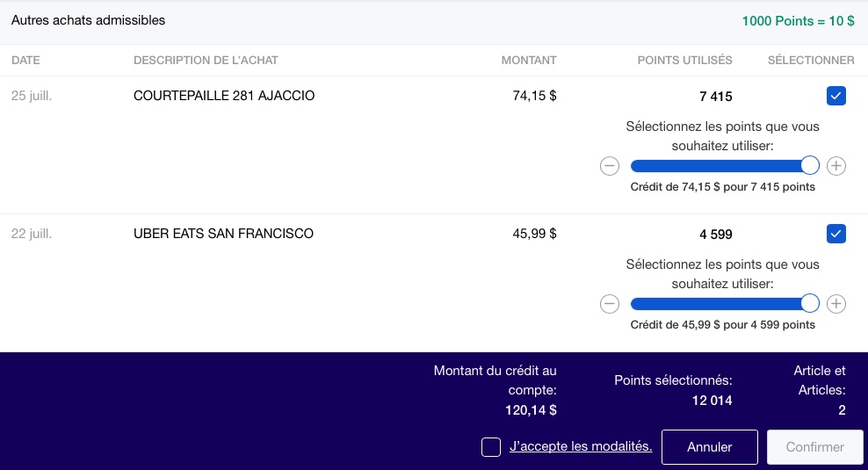This screenshot has height=470, width=868.
Task: Click the Points utilisés column header
Action: pyautogui.click(x=684, y=61)
